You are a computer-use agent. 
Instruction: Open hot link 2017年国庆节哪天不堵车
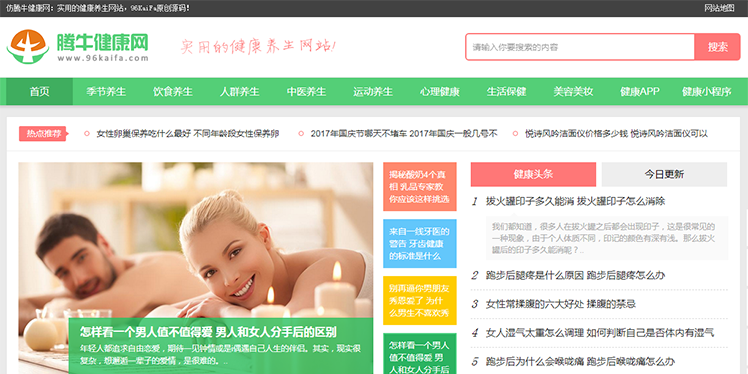tap(404, 134)
